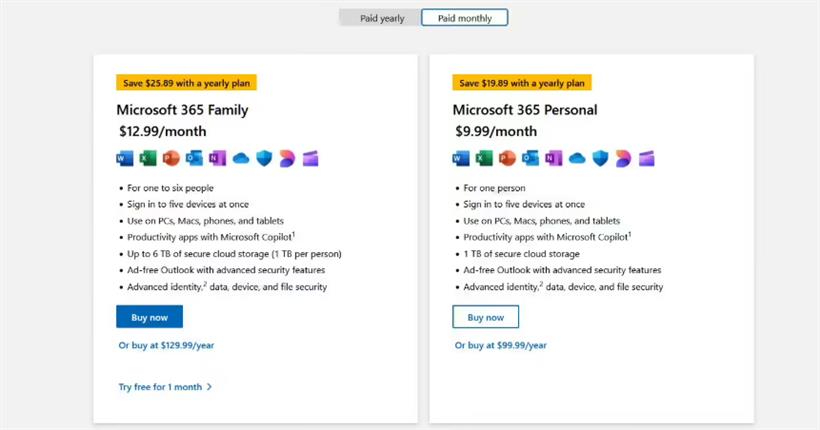Open Or buy at $99.99/year link
Viewport: 820px width, 430px height.
[x=500, y=345]
